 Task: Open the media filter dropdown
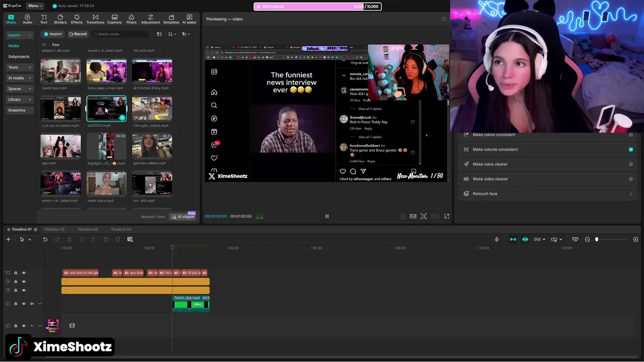(x=185, y=34)
